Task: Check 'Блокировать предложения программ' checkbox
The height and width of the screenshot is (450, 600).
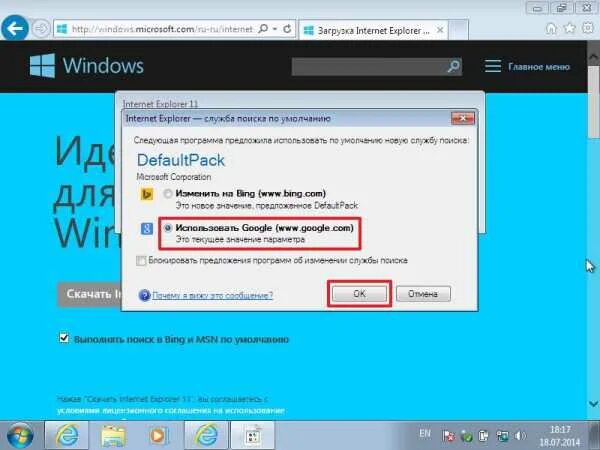Action: click(141, 261)
